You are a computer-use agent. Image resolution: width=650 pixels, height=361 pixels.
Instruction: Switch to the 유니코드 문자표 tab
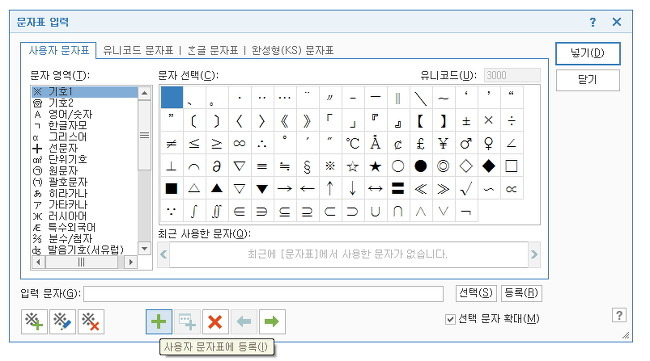click(x=138, y=51)
